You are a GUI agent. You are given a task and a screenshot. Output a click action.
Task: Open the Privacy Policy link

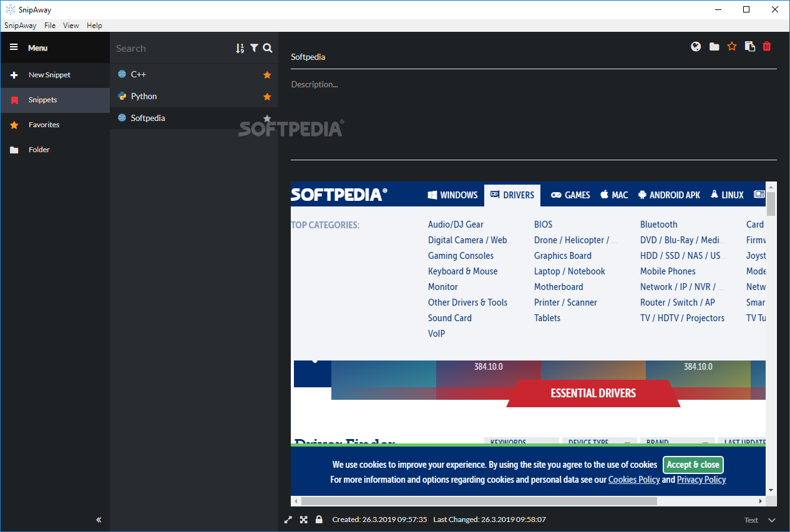pyautogui.click(x=701, y=480)
